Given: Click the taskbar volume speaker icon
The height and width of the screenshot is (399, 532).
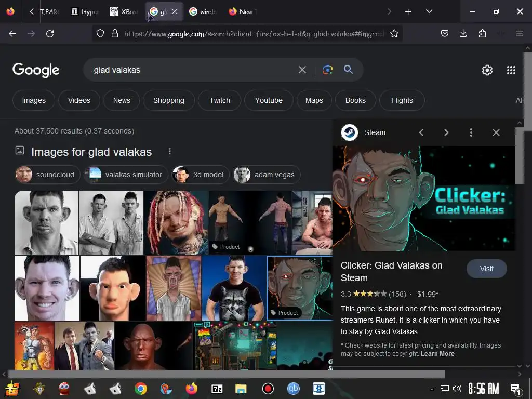Looking at the screenshot, I should (x=457, y=389).
